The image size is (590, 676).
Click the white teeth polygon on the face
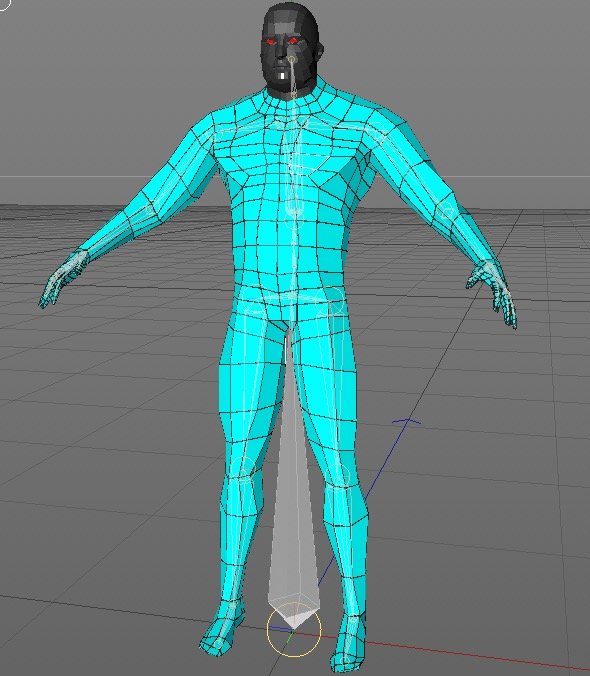click(282, 76)
